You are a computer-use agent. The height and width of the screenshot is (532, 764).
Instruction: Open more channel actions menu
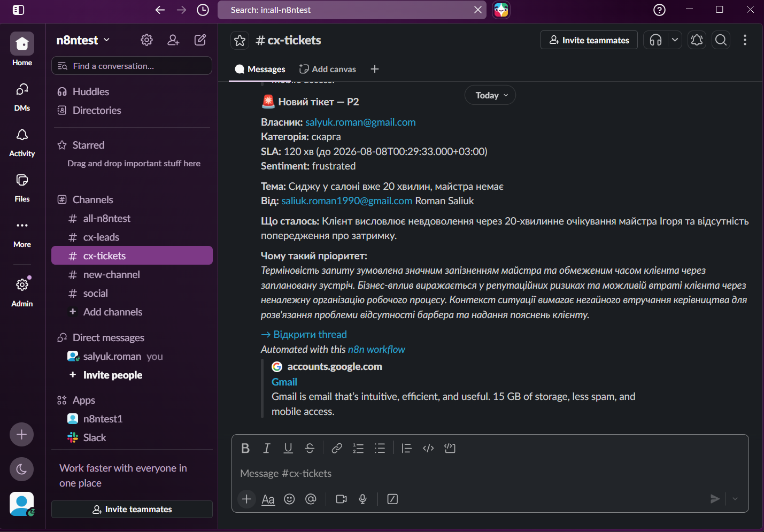click(745, 40)
